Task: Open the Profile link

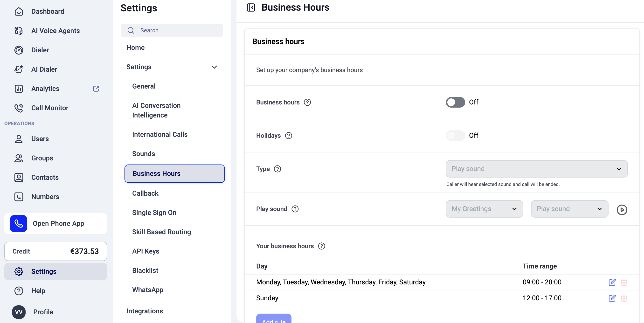Action: (43, 312)
